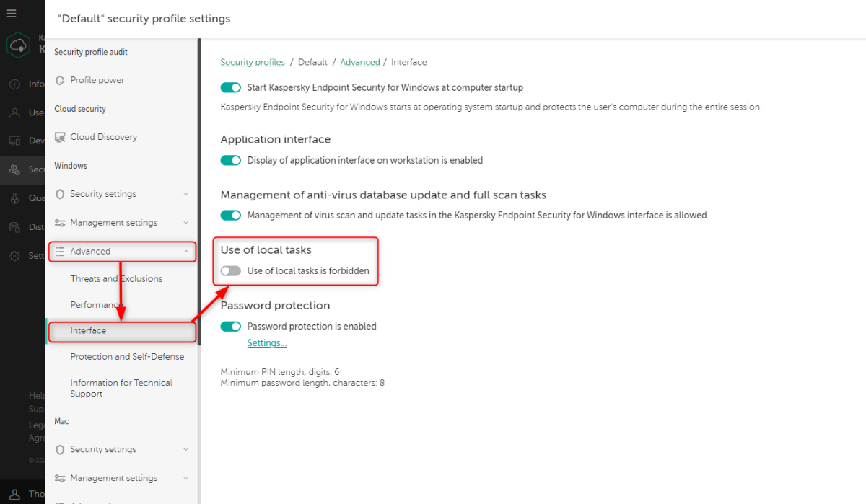Viewport: 866px width, 504px height.
Task: Turn off Password protection toggle
Action: point(231,327)
